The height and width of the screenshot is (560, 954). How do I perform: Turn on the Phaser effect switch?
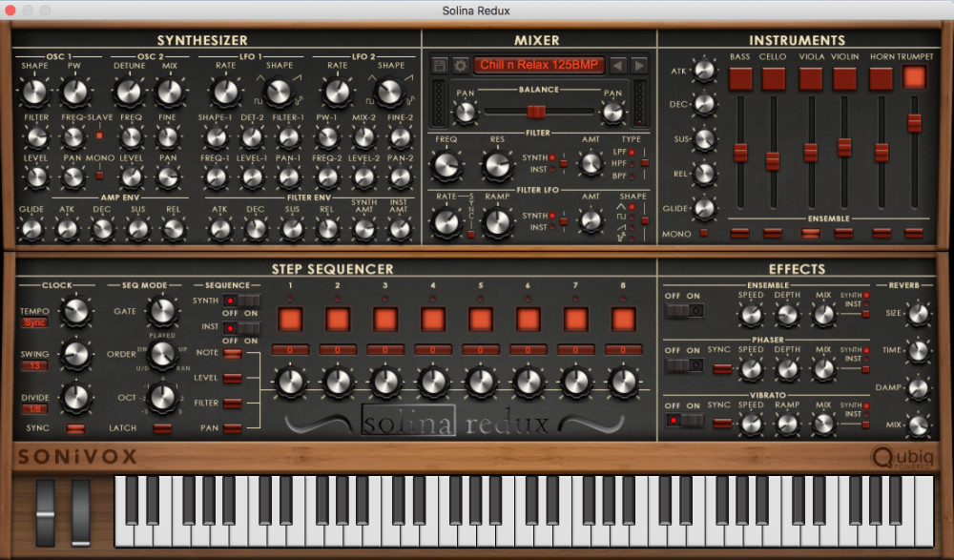pyautogui.click(x=684, y=365)
